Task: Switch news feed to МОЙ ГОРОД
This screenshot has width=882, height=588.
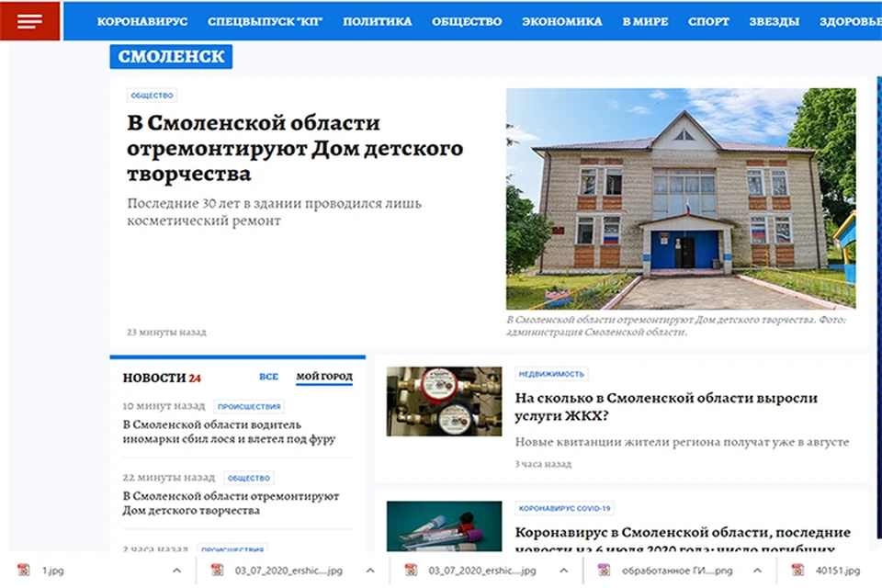Action: pos(323,377)
